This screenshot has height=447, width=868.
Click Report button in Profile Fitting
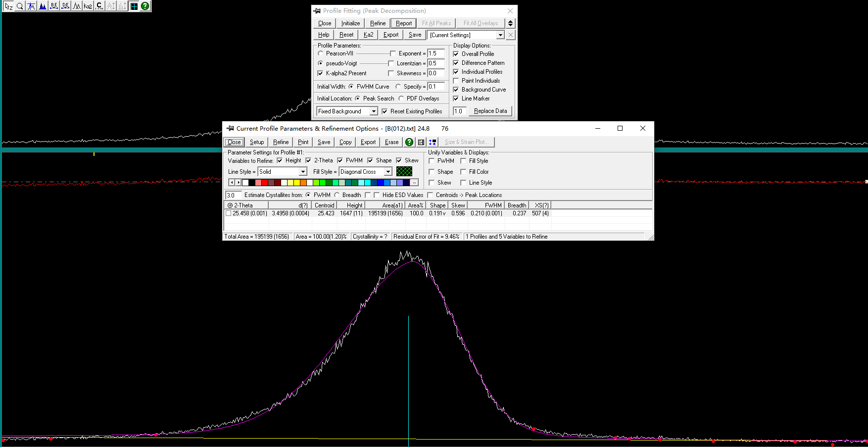(x=404, y=23)
